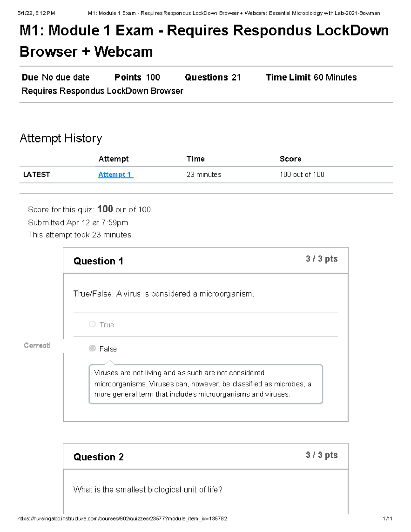The image size is (411, 532).
Task: Select the False answer radio button
Action: click(92, 348)
